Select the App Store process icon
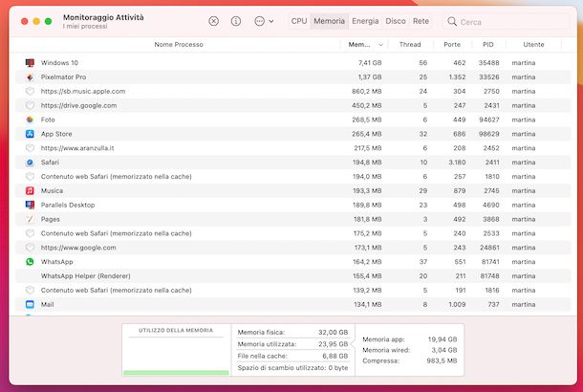Image resolution: width=583 pixels, height=392 pixels. (30, 134)
